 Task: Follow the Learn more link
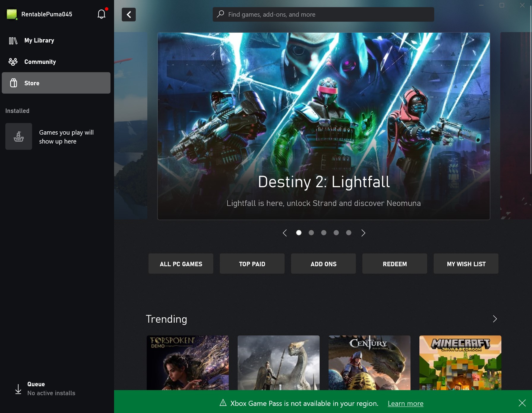click(405, 403)
